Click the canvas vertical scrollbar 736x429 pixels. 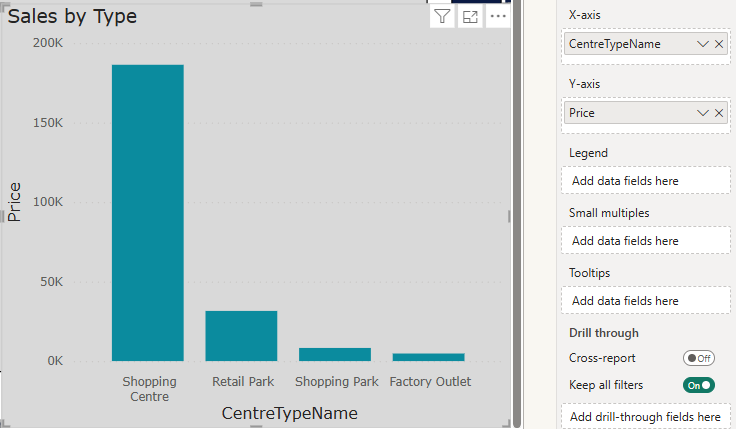[x=516, y=214]
